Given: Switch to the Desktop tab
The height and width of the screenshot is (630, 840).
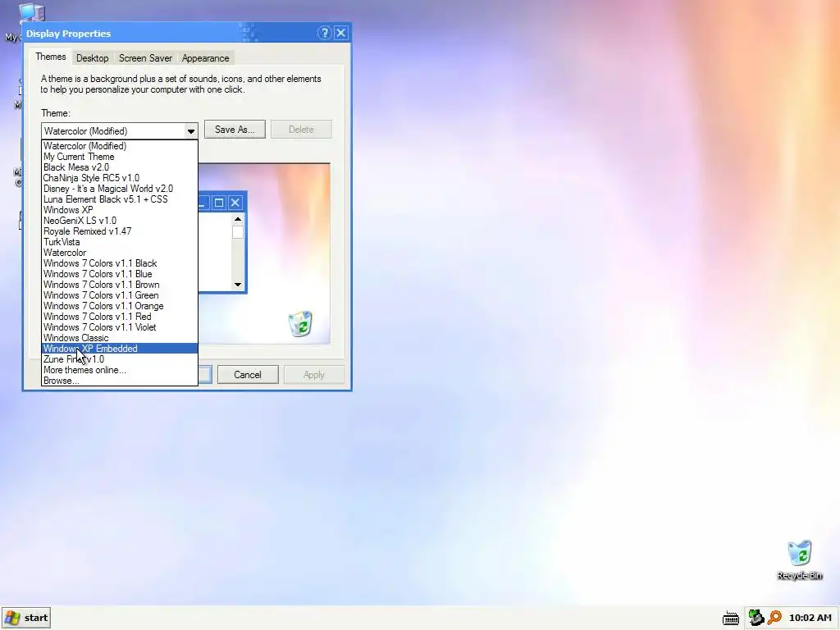Looking at the screenshot, I should pyautogui.click(x=92, y=58).
